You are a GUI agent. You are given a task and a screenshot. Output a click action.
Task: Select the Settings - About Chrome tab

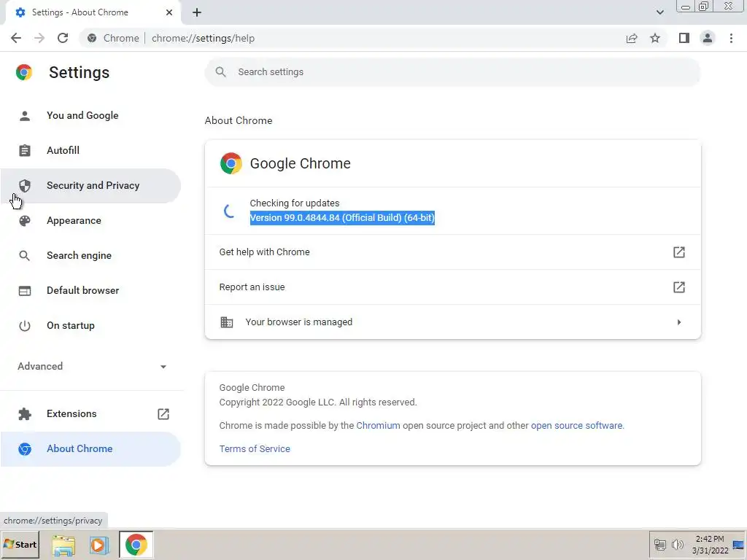click(x=93, y=12)
